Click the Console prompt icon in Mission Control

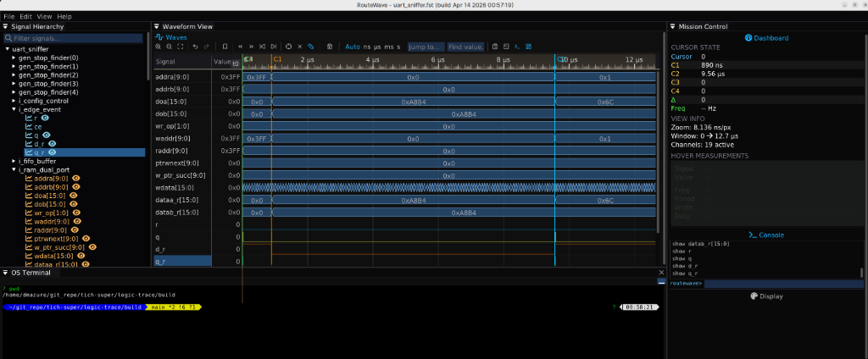click(x=753, y=235)
